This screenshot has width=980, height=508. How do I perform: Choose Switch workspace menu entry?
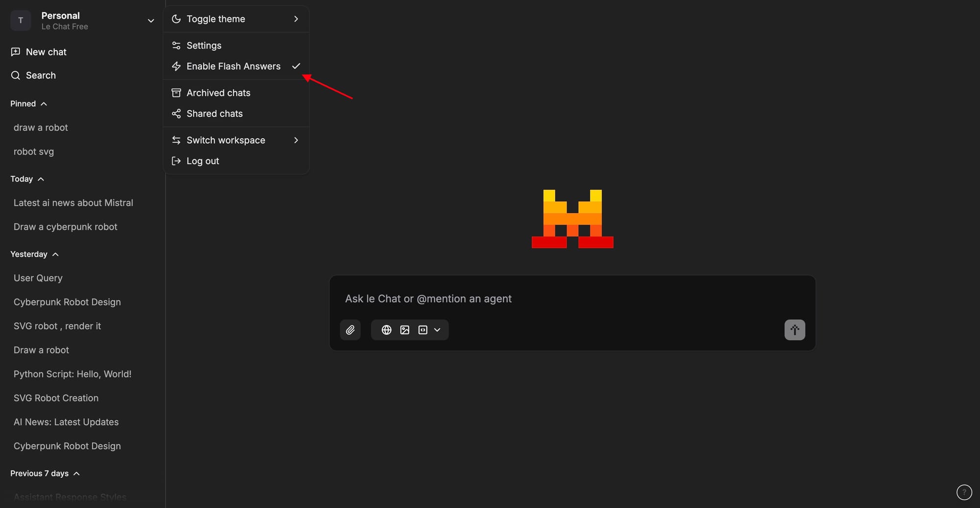tap(236, 140)
